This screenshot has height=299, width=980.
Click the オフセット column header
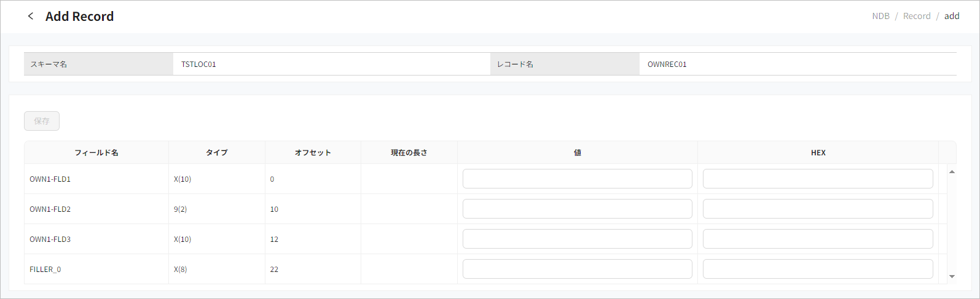pos(313,153)
